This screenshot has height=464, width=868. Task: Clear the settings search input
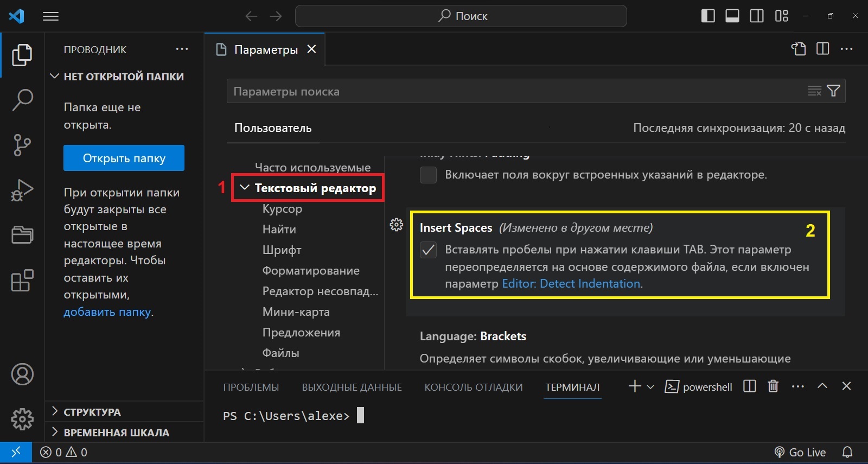pos(814,91)
